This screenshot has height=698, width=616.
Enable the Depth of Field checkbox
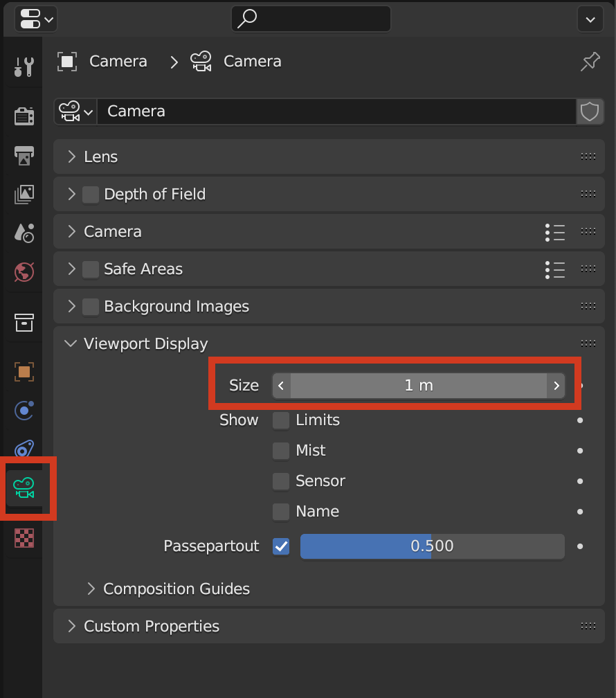pyautogui.click(x=90, y=194)
